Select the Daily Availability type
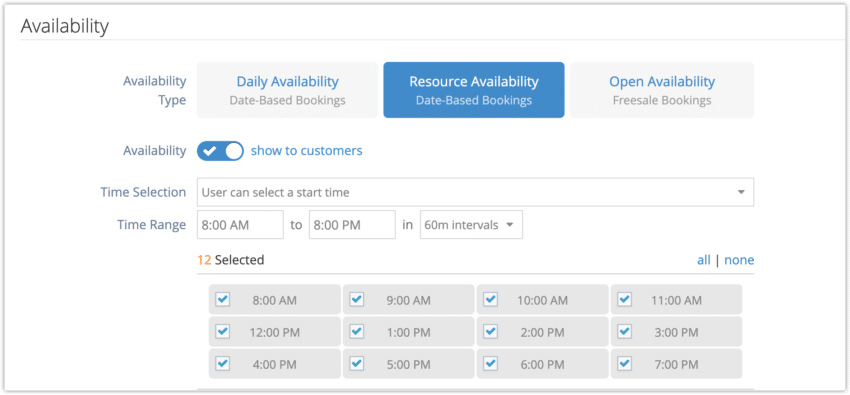The width and height of the screenshot is (850, 395). pos(287,90)
